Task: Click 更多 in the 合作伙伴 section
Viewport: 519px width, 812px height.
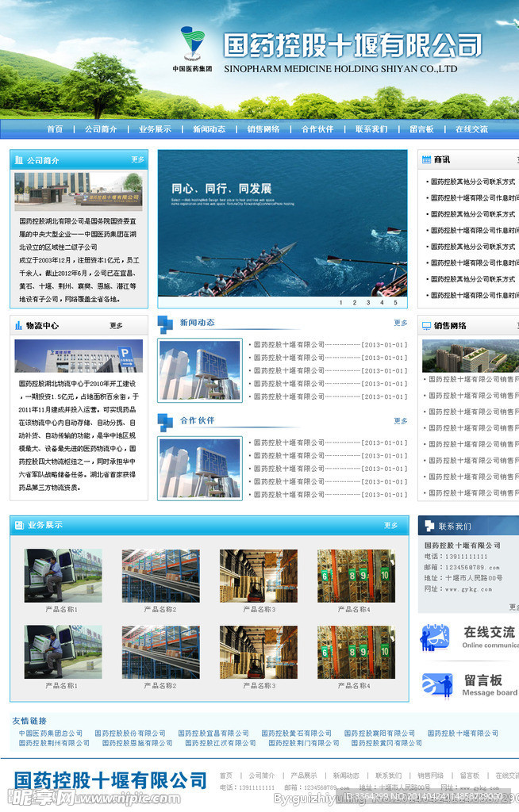Action: pos(401,421)
